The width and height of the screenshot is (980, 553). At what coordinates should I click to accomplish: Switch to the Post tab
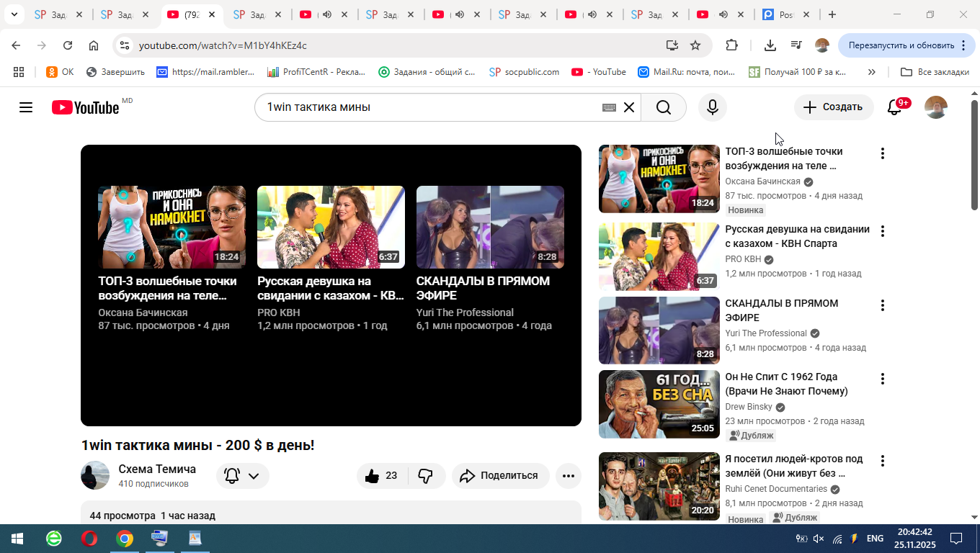(x=786, y=14)
